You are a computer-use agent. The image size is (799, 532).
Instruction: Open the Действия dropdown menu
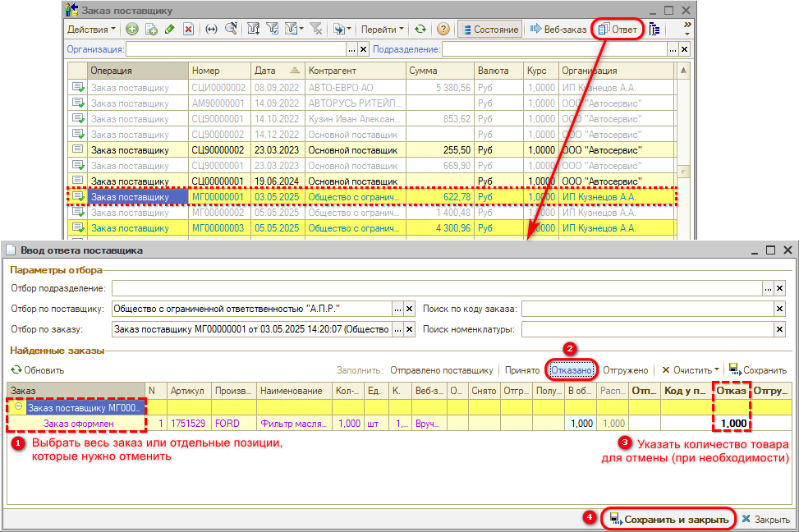click(91, 29)
